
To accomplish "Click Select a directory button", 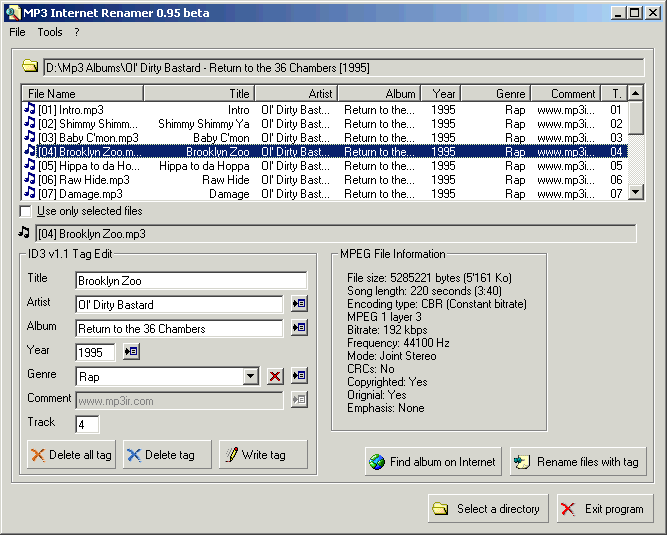I will point(488,509).
